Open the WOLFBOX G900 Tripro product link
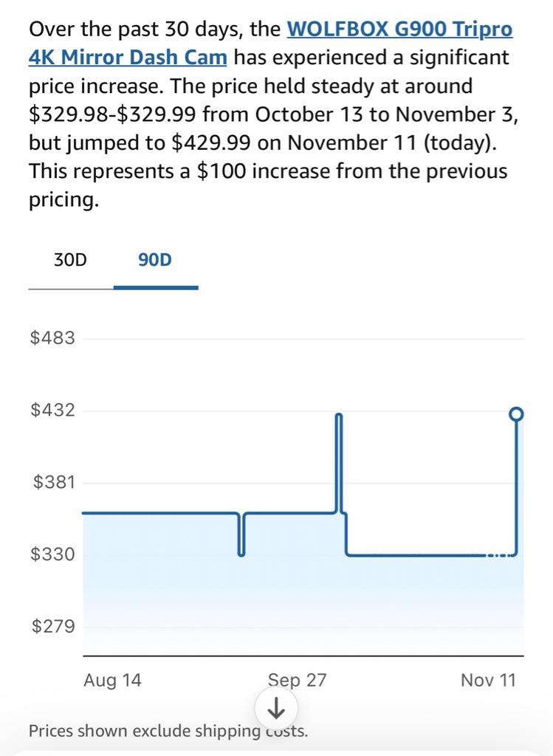The image size is (553, 756). pyautogui.click(x=399, y=30)
